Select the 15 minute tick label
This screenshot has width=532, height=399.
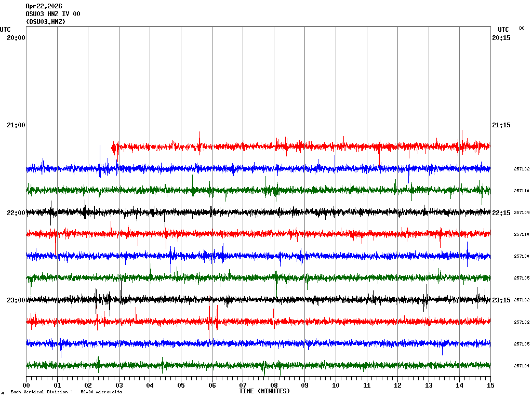(x=490, y=385)
